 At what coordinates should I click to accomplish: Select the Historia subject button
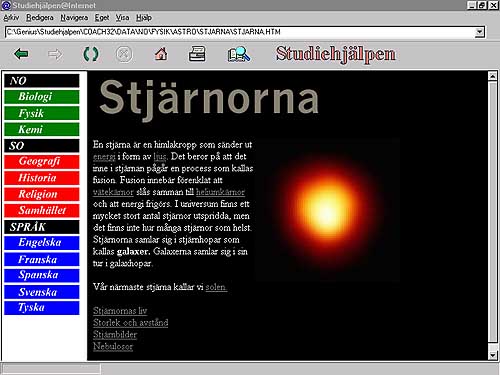[x=42, y=178]
